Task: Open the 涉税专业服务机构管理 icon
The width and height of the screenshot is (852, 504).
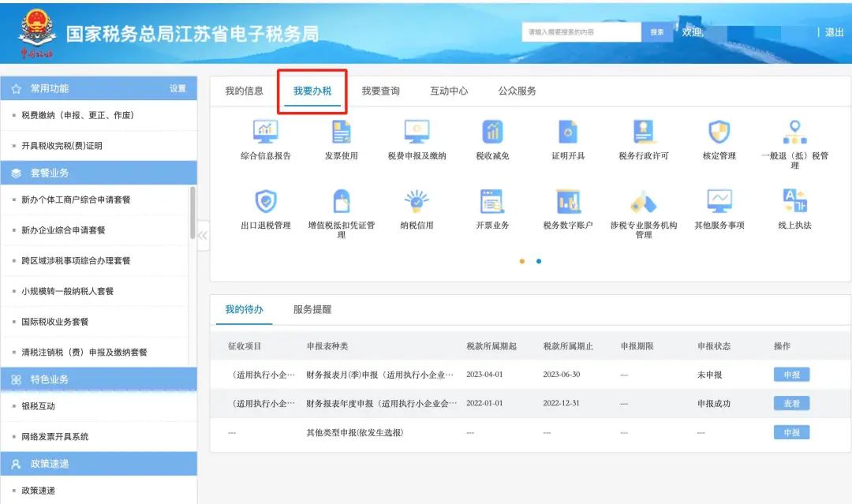Action: point(644,203)
